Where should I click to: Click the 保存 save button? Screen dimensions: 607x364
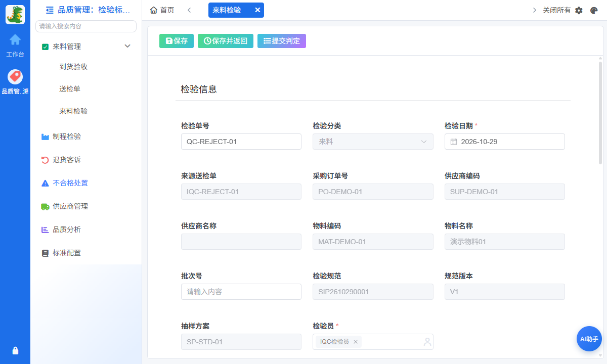(x=177, y=41)
